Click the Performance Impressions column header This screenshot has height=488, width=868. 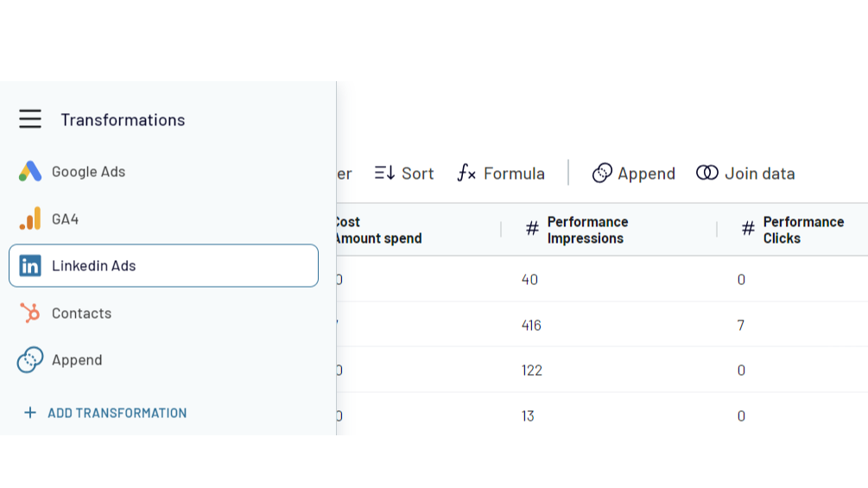pos(587,230)
